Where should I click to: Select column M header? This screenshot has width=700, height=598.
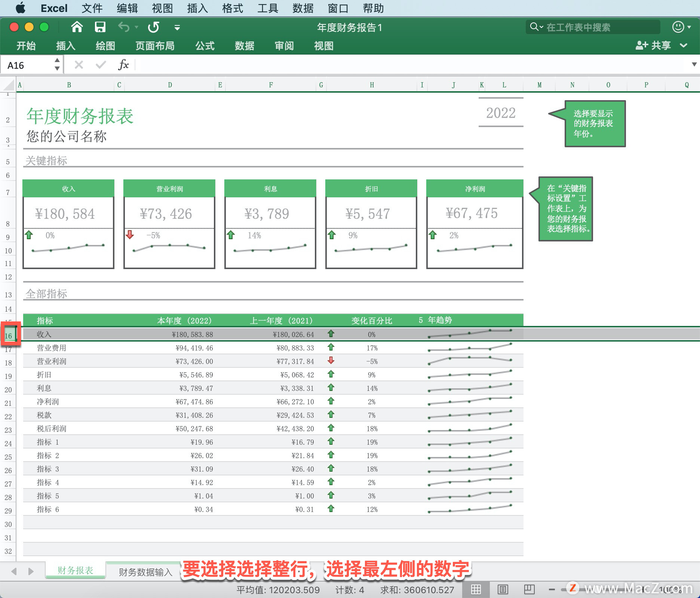click(540, 85)
